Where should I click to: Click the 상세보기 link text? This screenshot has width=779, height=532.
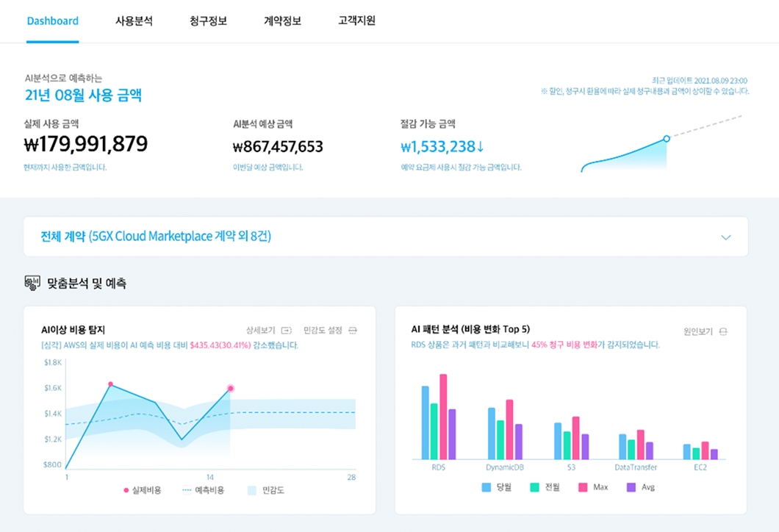[x=261, y=331]
